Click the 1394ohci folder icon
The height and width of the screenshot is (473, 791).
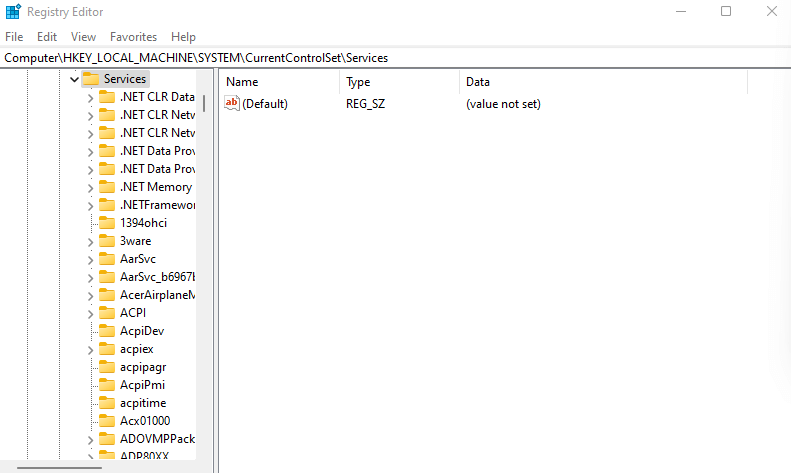click(x=107, y=223)
